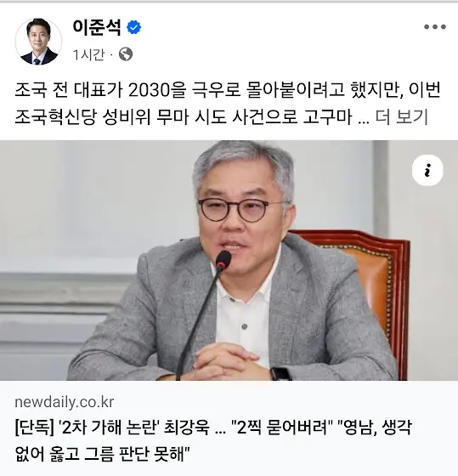Image resolution: width=458 pixels, height=476 pixels.
Task: Click the globe public-audience icon
Action: (126, 54)
